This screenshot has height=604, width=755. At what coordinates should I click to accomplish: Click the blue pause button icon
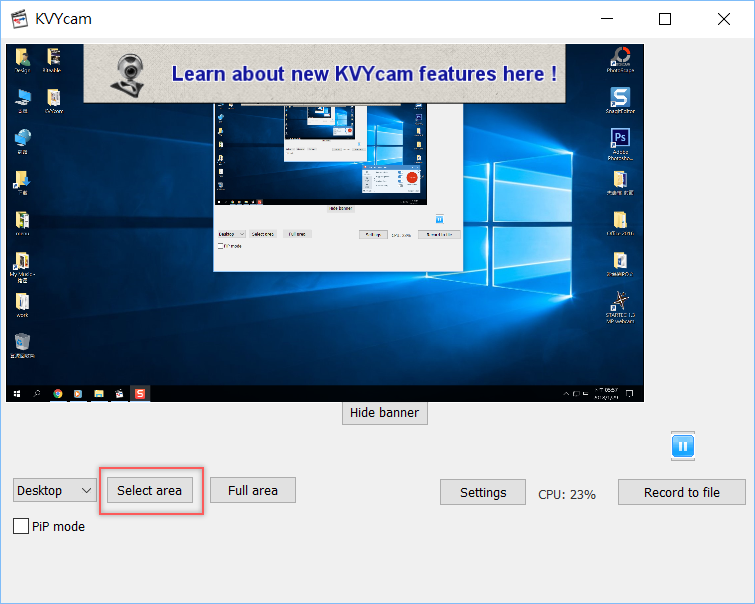click(682, 446)
